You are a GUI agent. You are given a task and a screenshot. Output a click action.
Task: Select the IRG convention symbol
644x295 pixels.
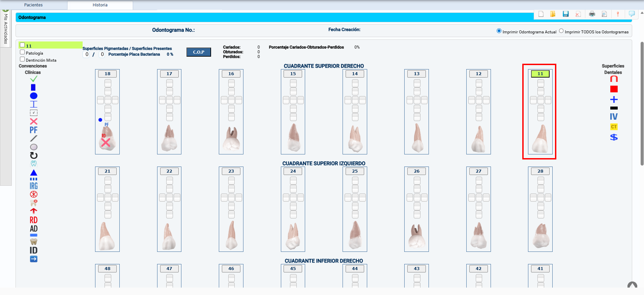tap(34, 186)
